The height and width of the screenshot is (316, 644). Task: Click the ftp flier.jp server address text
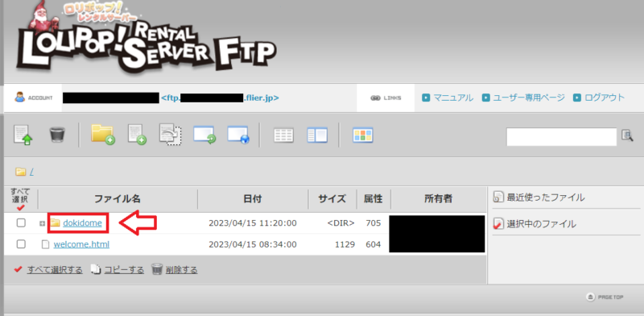[220, 98]
